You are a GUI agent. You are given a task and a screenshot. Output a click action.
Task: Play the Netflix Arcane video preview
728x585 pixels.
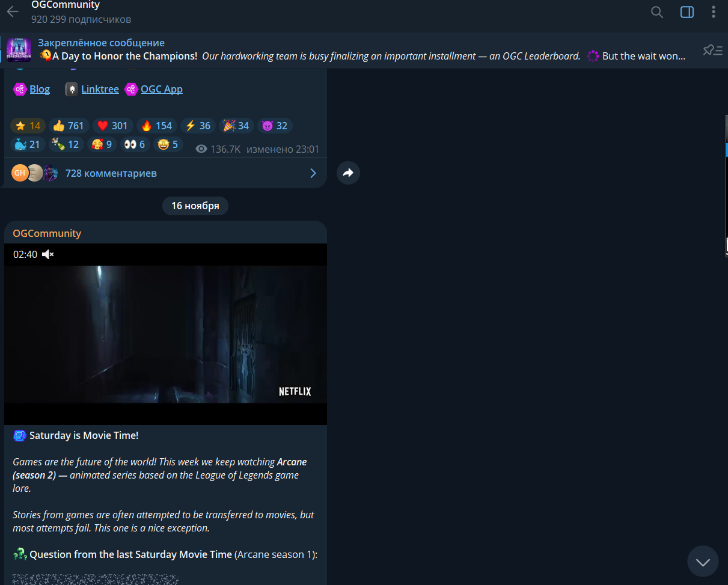pyautogui.click(x=165, y=334)
